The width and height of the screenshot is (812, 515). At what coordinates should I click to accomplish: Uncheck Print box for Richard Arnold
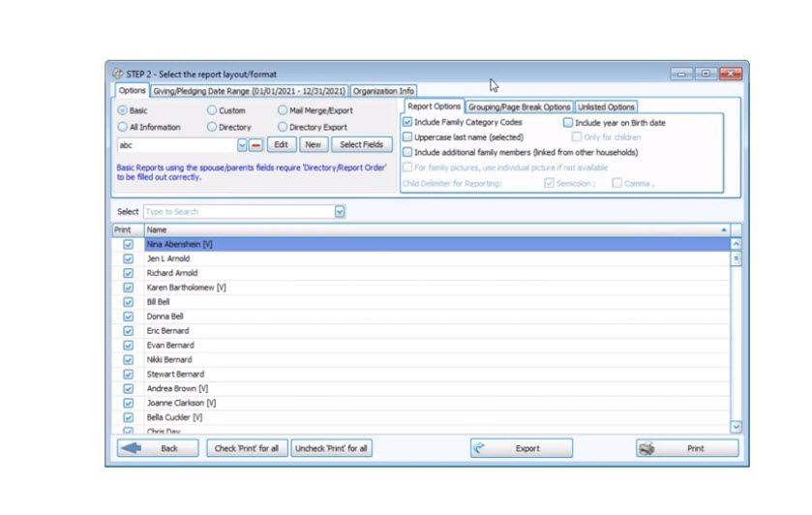128,273
